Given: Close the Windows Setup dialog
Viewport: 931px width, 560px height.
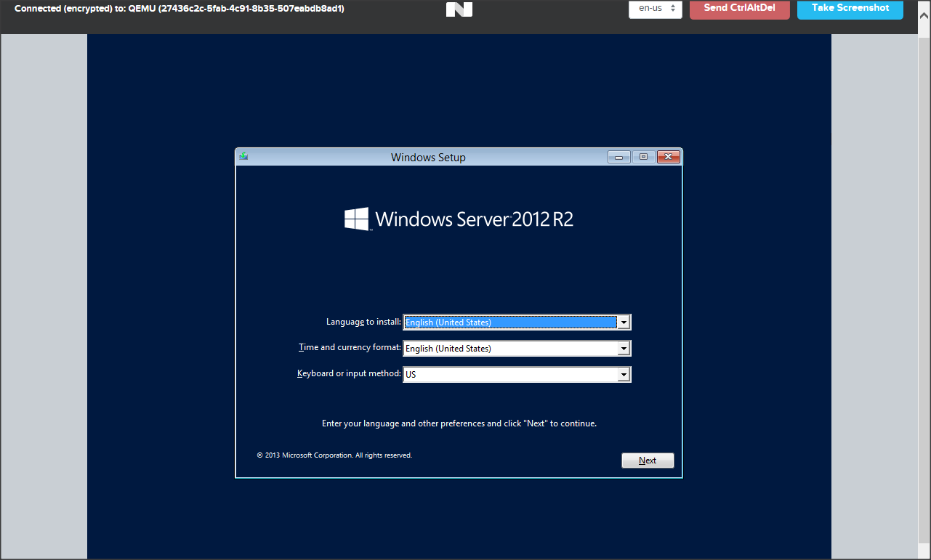Looking at the screenshot, I should [668, 157].
